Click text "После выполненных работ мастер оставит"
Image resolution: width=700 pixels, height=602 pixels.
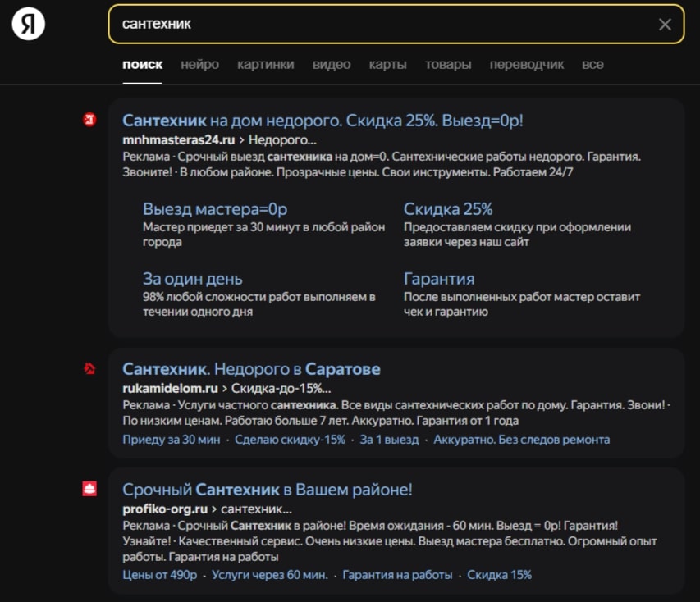coord(522,297)
